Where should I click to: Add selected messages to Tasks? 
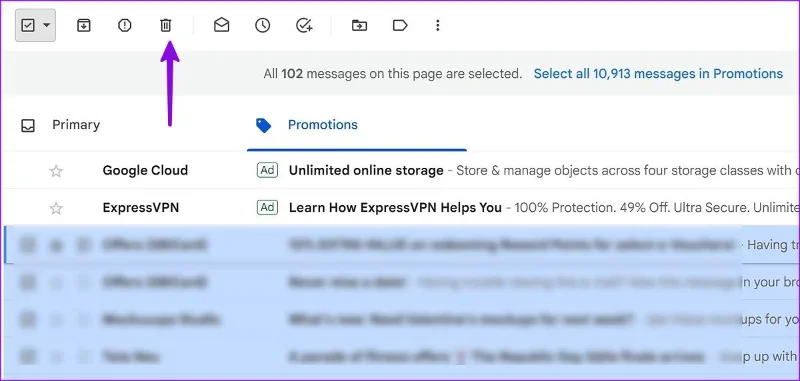click(x=304, y=25)
